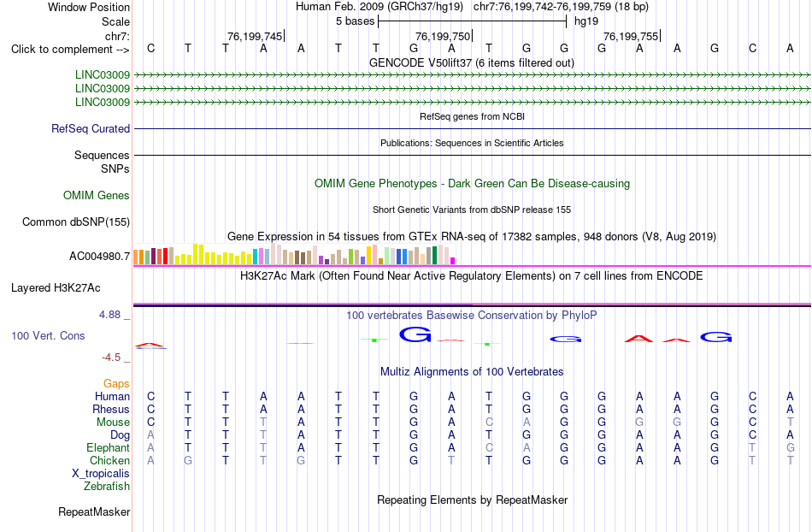The image size is (812, 532).
Task: Select the Mouse alignment row label
Action: pos(113,423)
